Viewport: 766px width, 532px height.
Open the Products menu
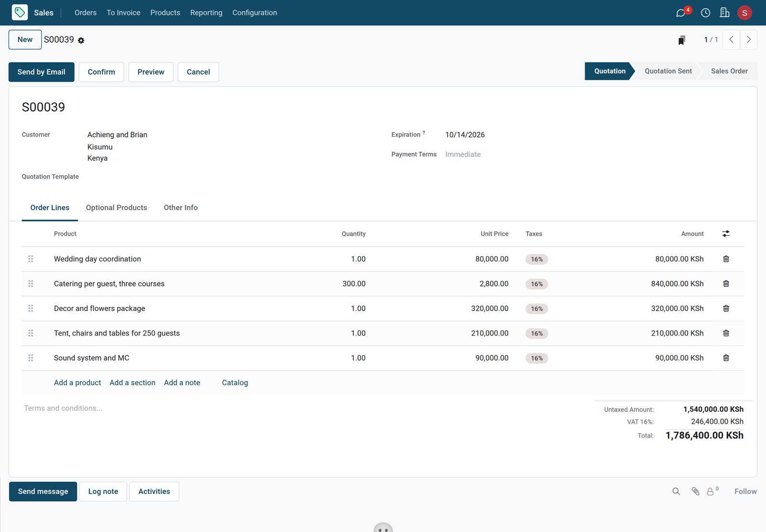click(x=165, y=13)
